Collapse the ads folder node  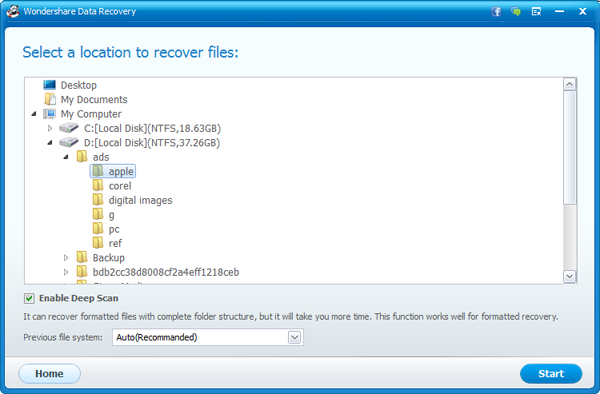click(x=66, y=157)
